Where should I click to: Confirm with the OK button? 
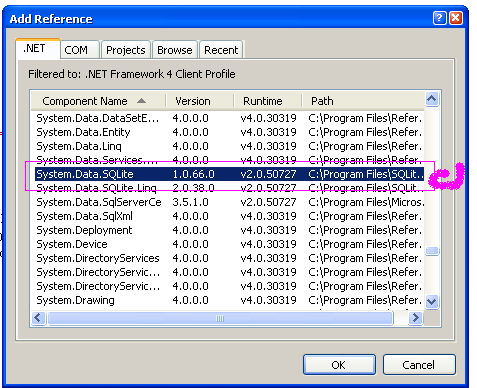[339, 365]
